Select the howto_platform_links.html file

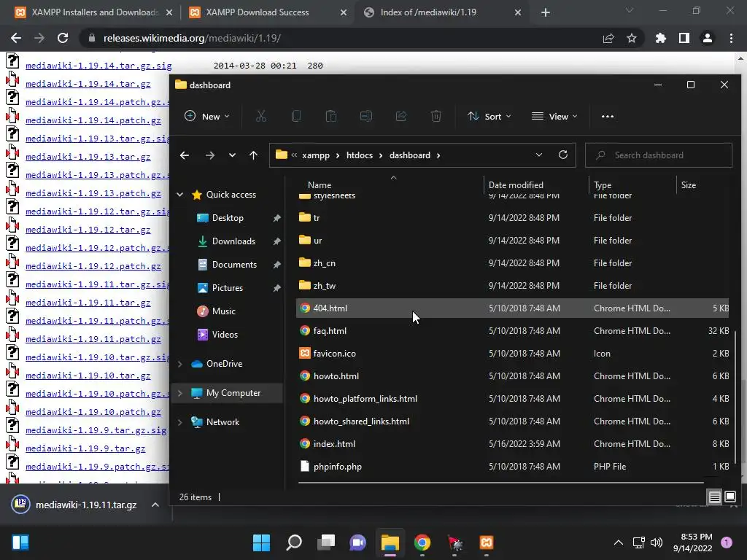pyautogui.click(x=513, y=399)
